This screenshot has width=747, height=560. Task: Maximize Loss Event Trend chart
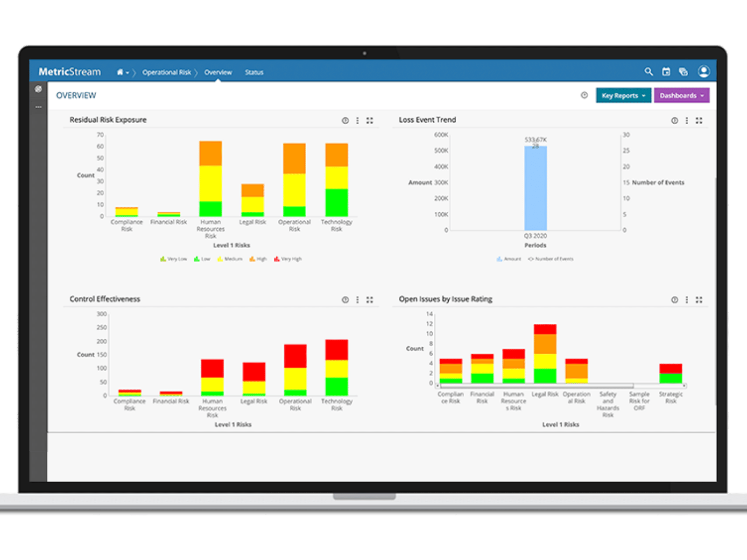click(699, 120)
